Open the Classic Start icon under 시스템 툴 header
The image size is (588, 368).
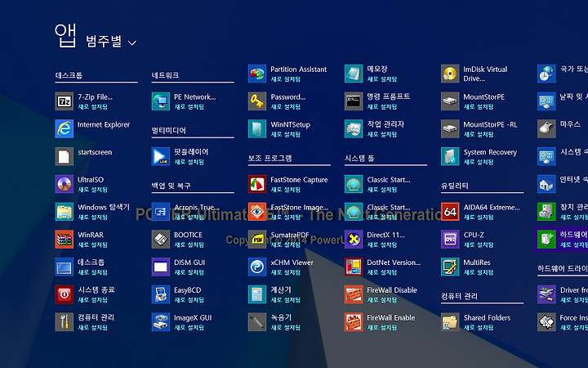tap(354, 184)
